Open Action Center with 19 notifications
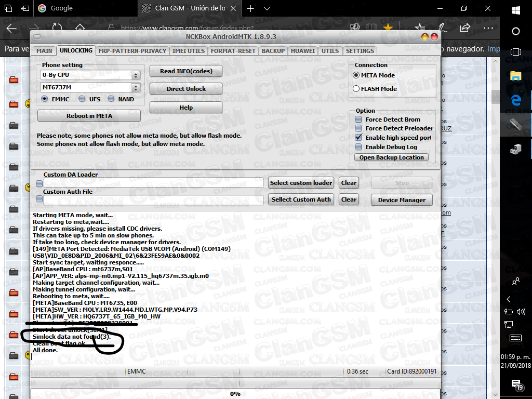Viewport: 532px width, 399px height. coord(517,385)
